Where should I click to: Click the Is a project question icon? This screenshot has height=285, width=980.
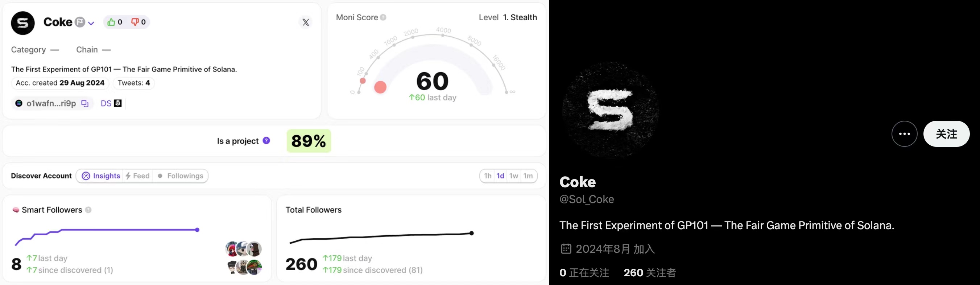[x=266, y=141]
